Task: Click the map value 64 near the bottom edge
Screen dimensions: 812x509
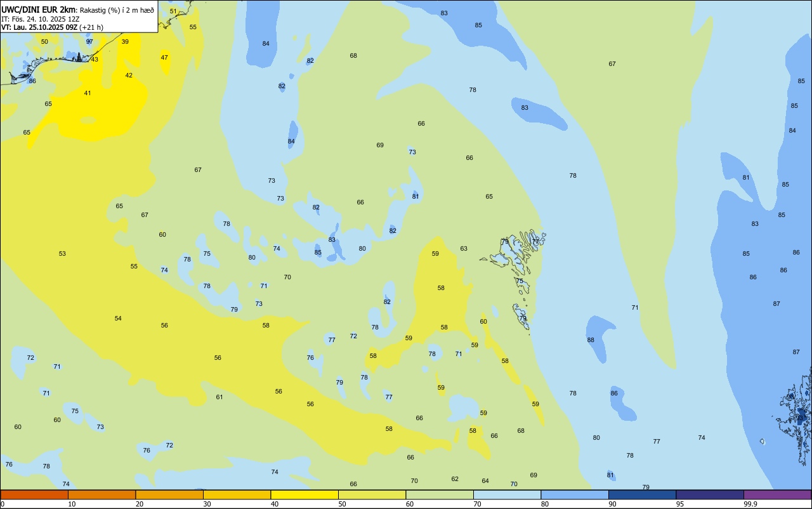Action: click(x=485, y=481)
